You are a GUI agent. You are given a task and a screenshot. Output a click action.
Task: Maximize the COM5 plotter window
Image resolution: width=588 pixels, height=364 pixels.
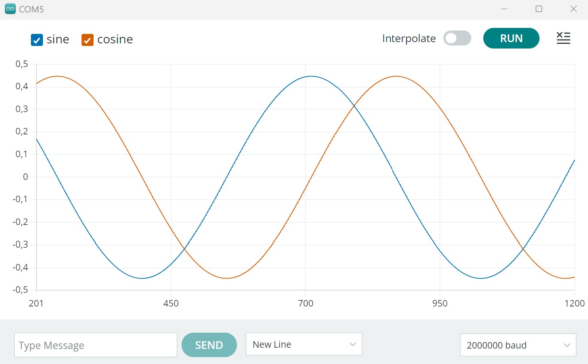coord(539,9)
